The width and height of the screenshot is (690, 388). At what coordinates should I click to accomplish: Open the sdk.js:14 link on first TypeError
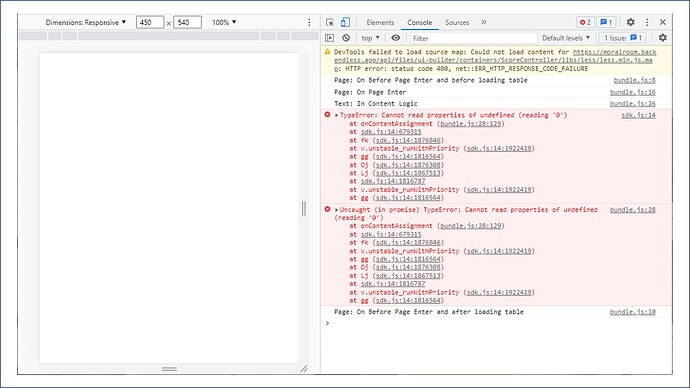coord(638,115)
